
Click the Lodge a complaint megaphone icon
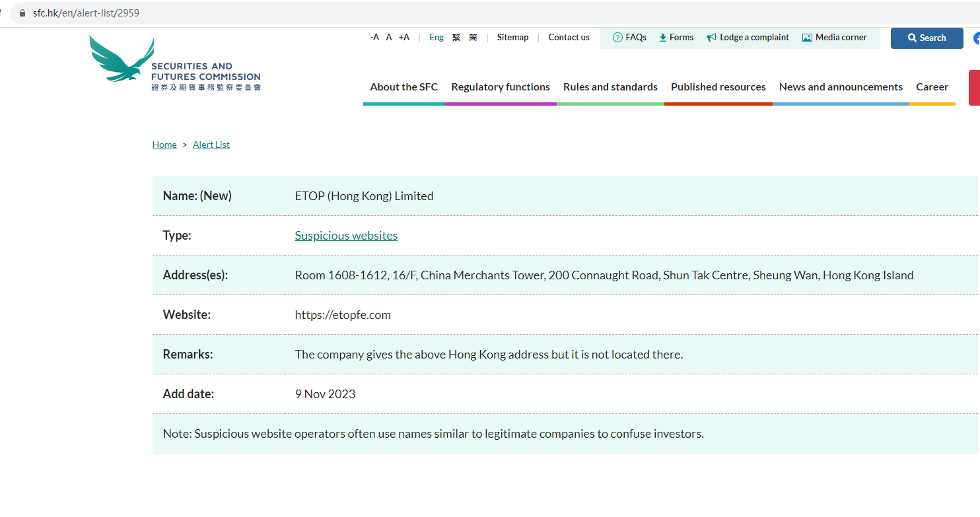pyautogui.click(x=711, y=38)
